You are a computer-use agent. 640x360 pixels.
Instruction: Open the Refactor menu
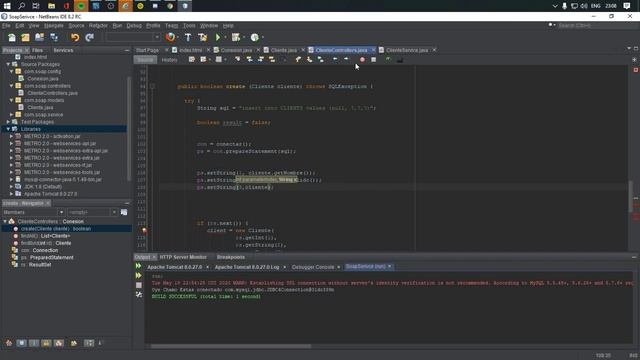point(98,26)
